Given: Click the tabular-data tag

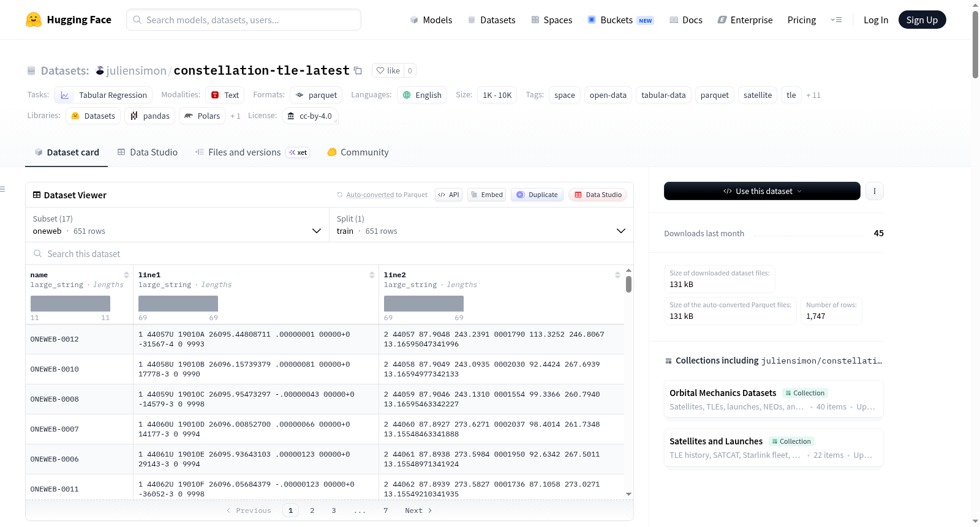Looking at the screenshot, I should pos(663,95).
